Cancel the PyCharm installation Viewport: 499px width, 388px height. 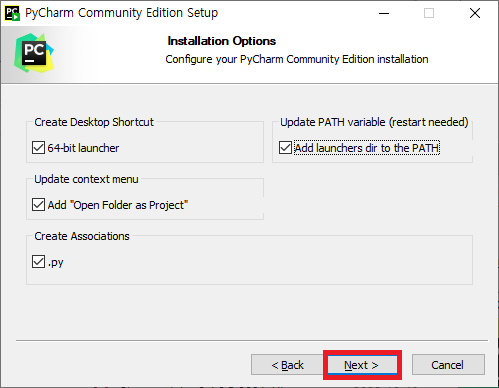click(x=448, y=365)
